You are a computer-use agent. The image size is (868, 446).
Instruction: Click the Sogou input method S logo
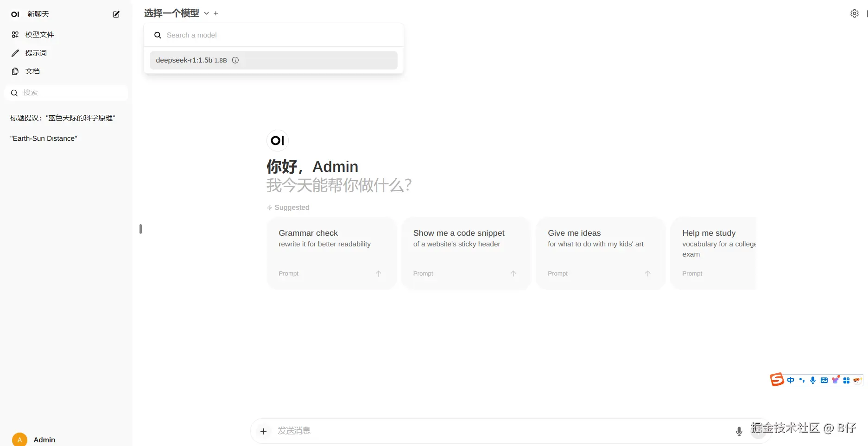[x=777, y=380]
